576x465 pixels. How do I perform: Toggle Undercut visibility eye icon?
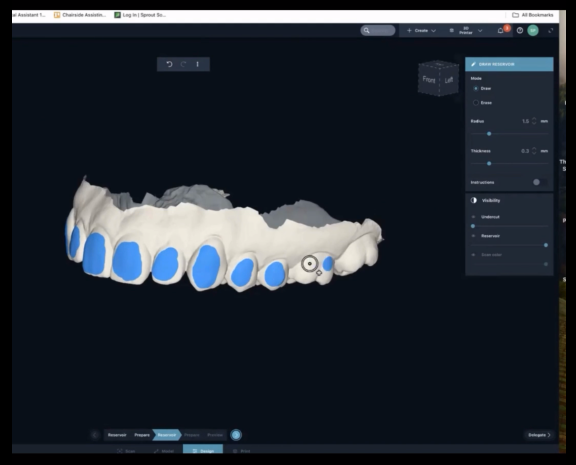pos(473,217)
